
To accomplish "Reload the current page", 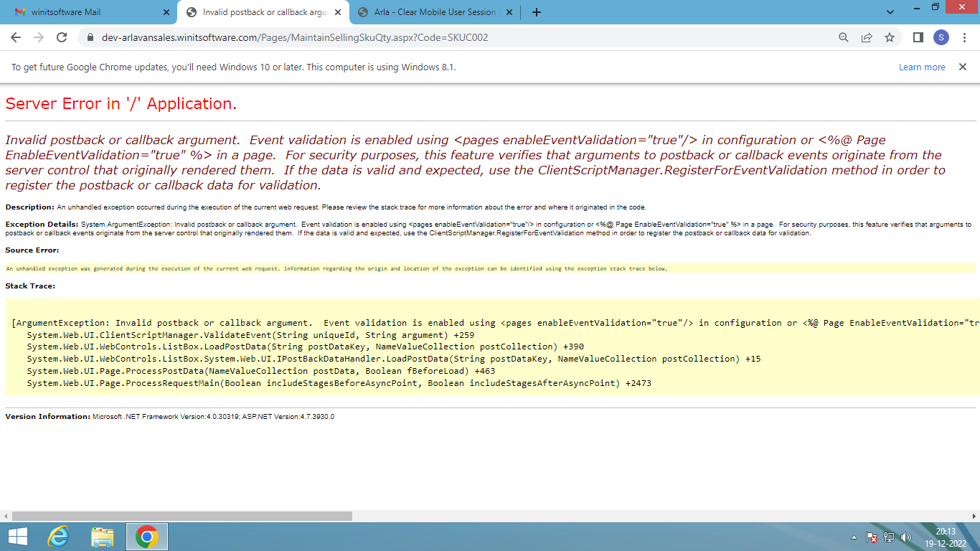I will pyautogui.click(x=62, y=37).
